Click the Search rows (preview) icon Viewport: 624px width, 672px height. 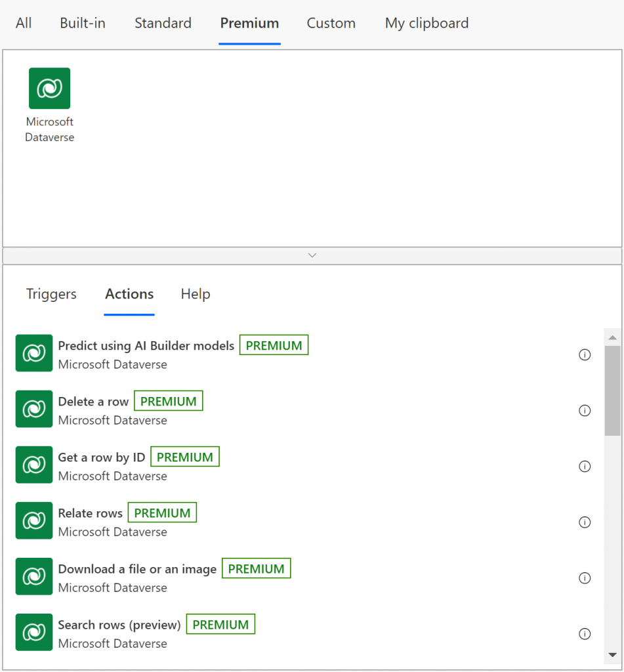coord(34,632)
